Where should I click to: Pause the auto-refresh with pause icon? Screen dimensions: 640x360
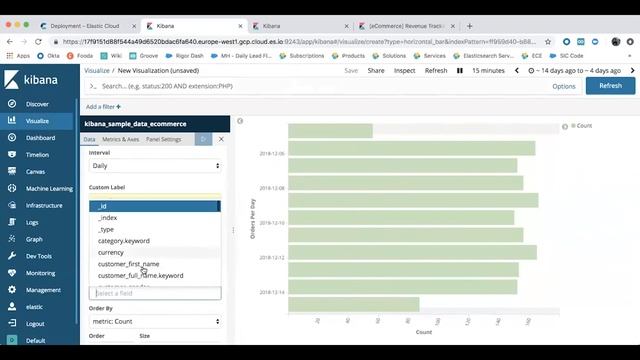pos(460,71)
